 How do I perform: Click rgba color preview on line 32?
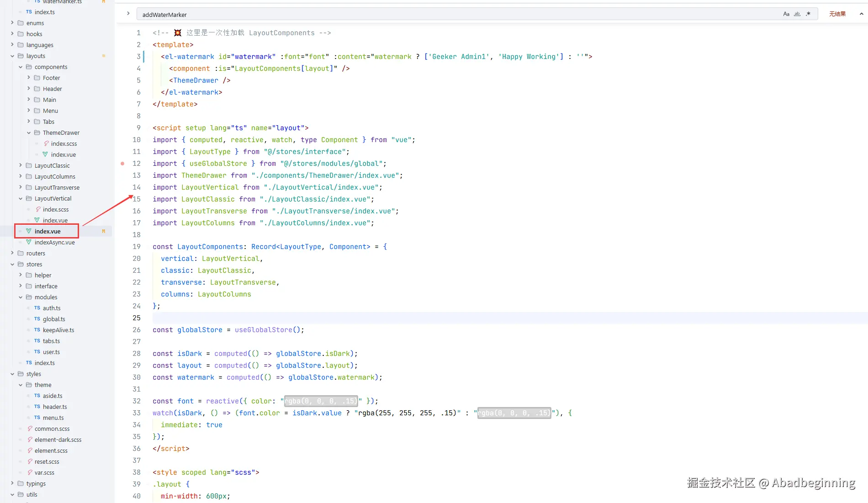click(321, 401)
